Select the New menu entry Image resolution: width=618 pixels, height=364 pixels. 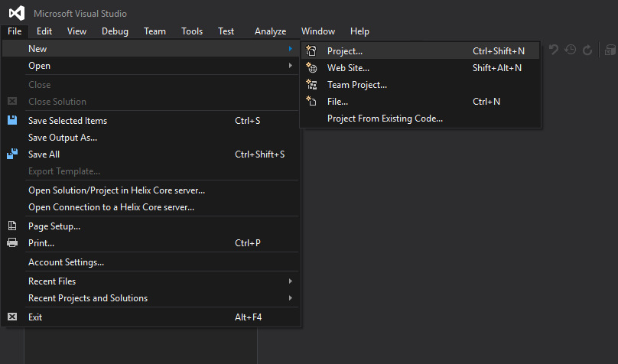point(151,48)
